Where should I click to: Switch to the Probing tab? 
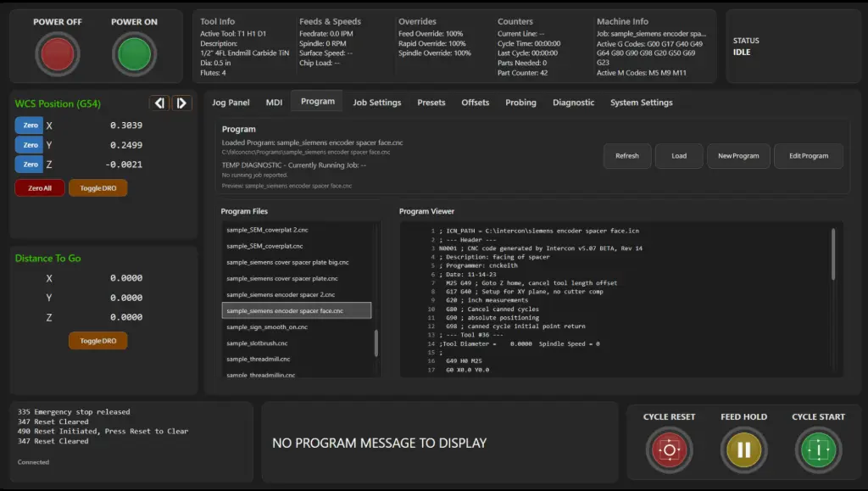click(x=520, y=103)
